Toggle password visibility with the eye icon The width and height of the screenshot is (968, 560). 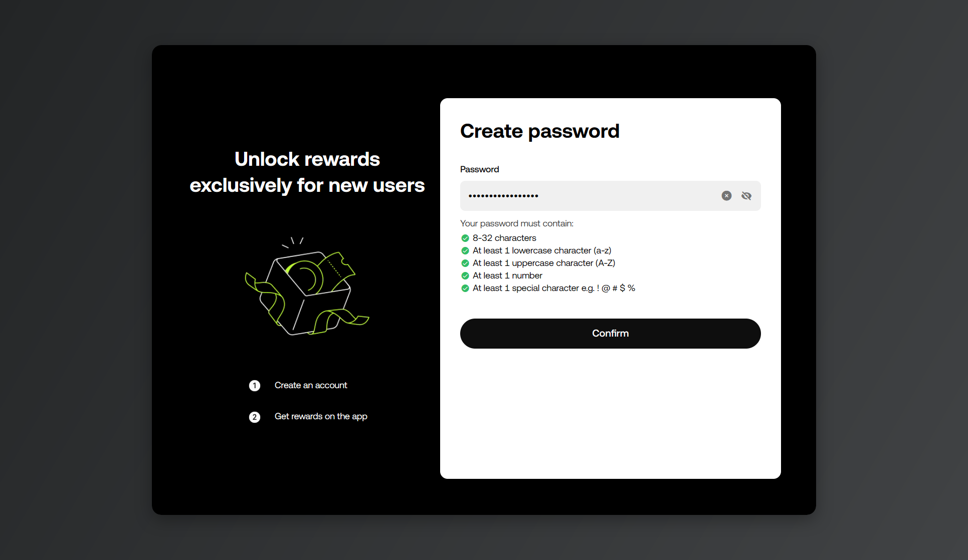tap(746, 196)
